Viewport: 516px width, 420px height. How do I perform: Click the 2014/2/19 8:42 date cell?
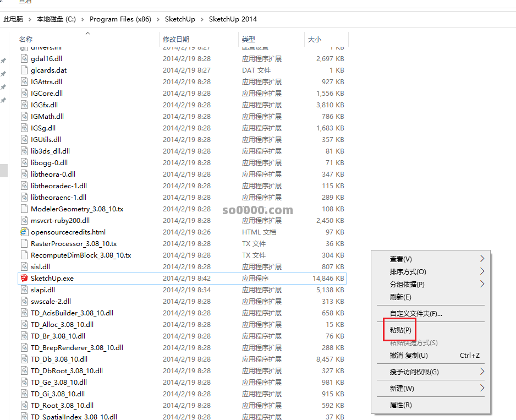186,279
